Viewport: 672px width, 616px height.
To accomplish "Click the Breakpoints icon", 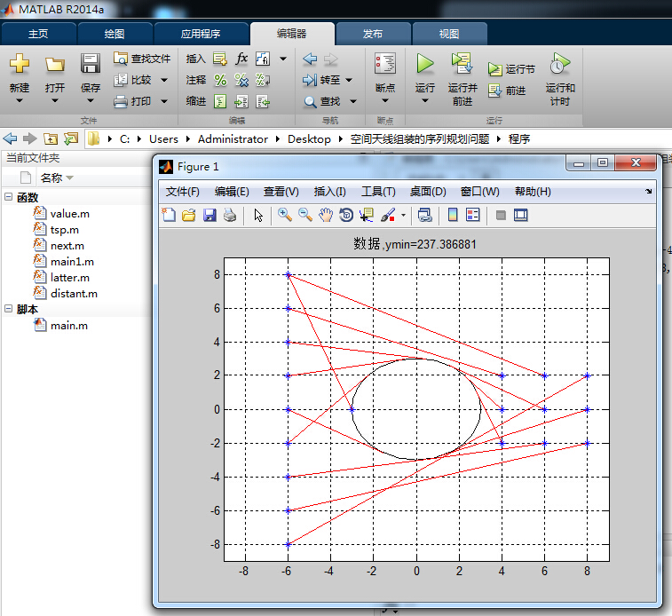I will pyautogui.click(x=385, y=63).
